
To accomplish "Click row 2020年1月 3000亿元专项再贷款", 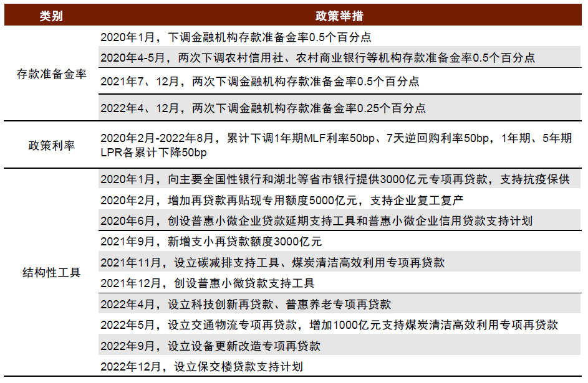I will 340,179.
